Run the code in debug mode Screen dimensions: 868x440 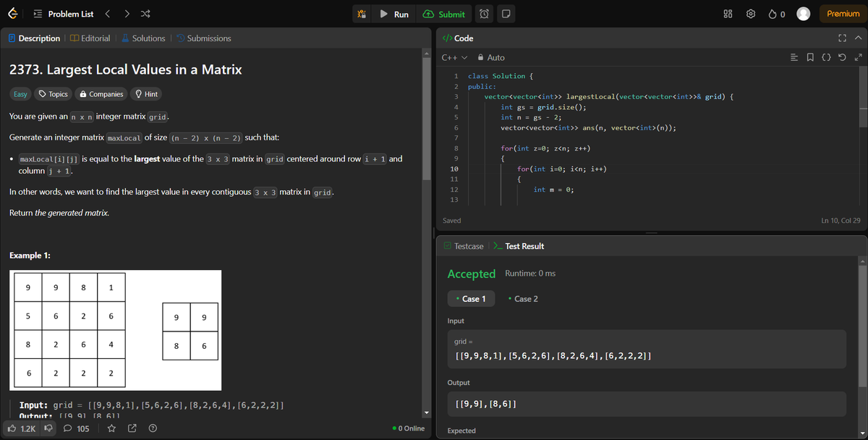point(361,13)
